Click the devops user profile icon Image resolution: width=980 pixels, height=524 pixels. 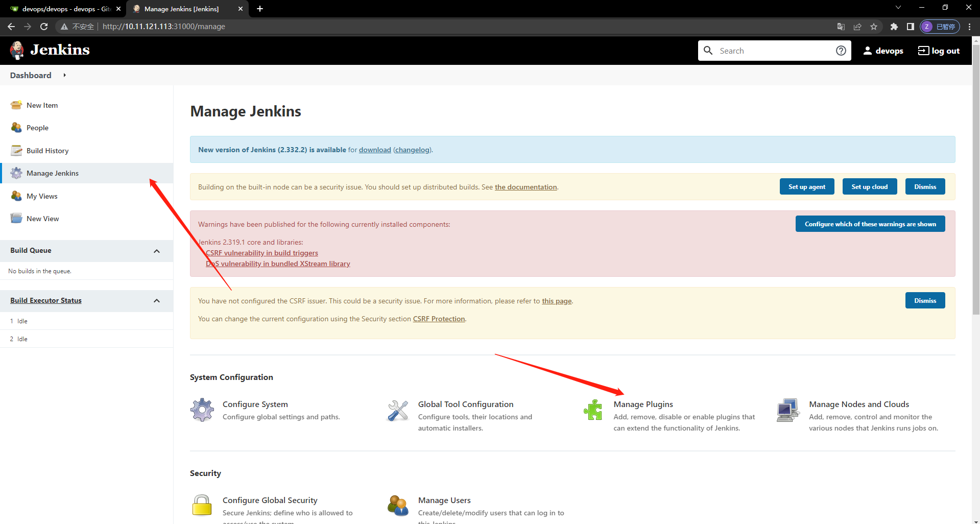point(867,51)
